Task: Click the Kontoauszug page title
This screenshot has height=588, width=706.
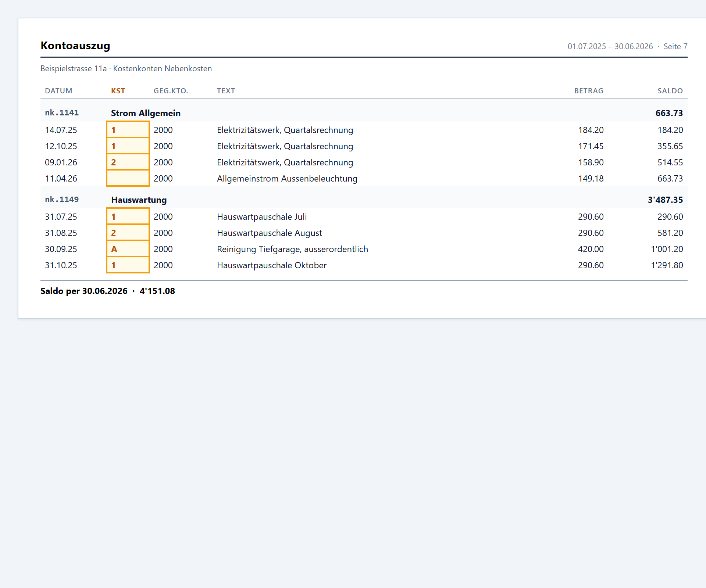Action: tap(75, 46)
